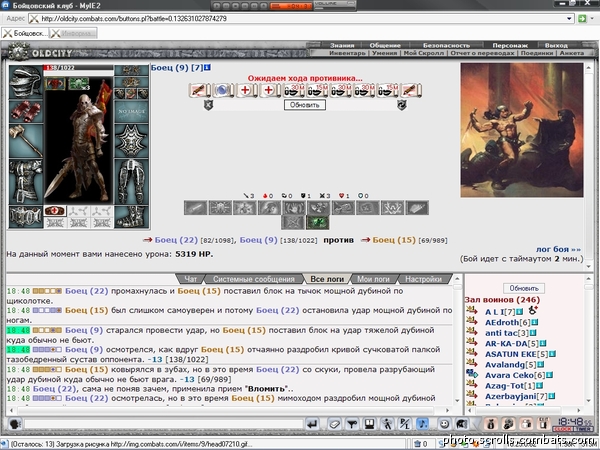This screenshot has height=450, width=600.
Task: Click the Обновить button under scrolls
Action: (305, 105)
